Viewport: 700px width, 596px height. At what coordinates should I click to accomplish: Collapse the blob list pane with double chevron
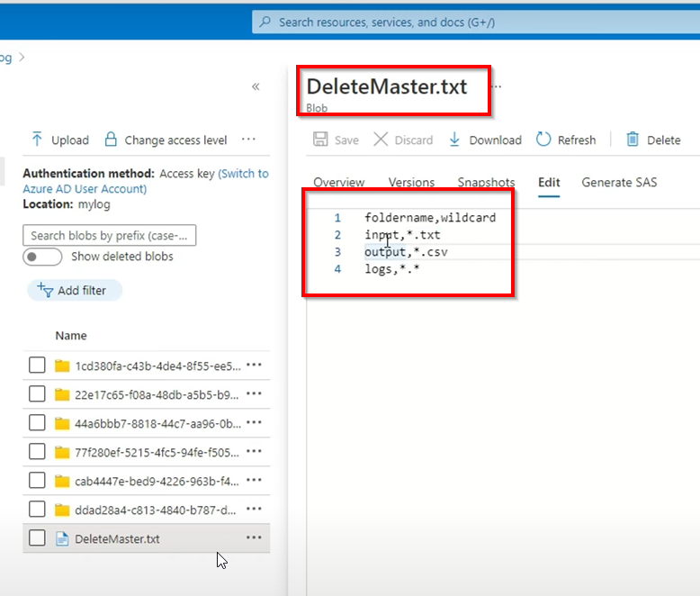click(256, 86)
